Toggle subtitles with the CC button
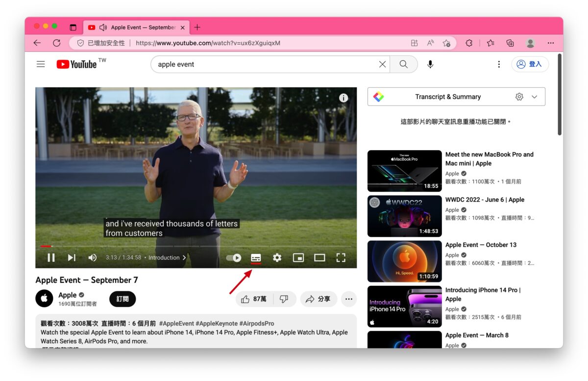The width and height of the screenshot is (588, 381). pos(255,257)
